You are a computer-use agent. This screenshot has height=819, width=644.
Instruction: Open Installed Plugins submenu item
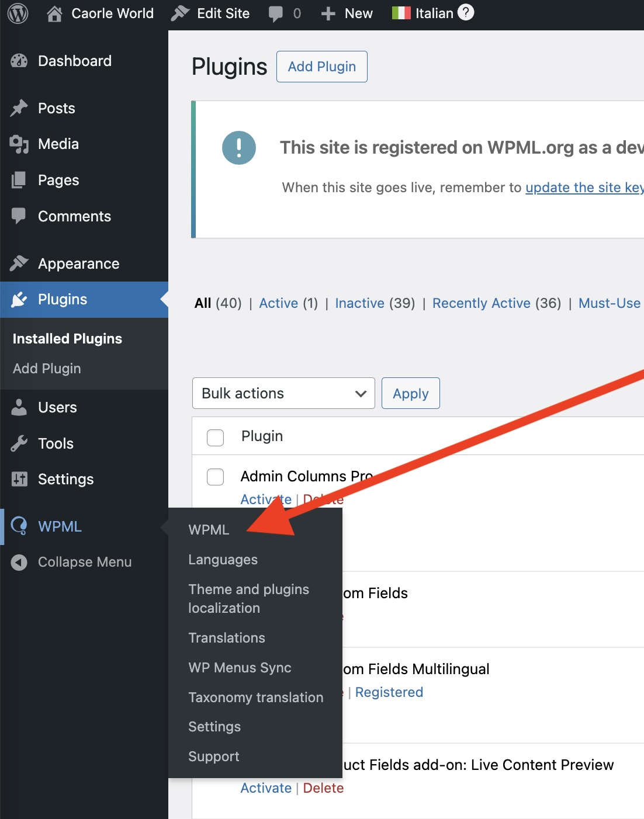point(67,339)
